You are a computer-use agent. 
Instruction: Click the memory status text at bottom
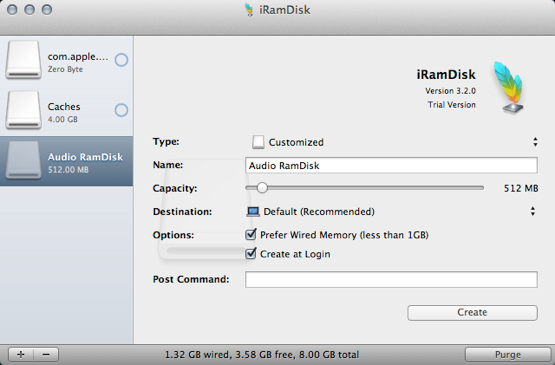pos(262,354)
